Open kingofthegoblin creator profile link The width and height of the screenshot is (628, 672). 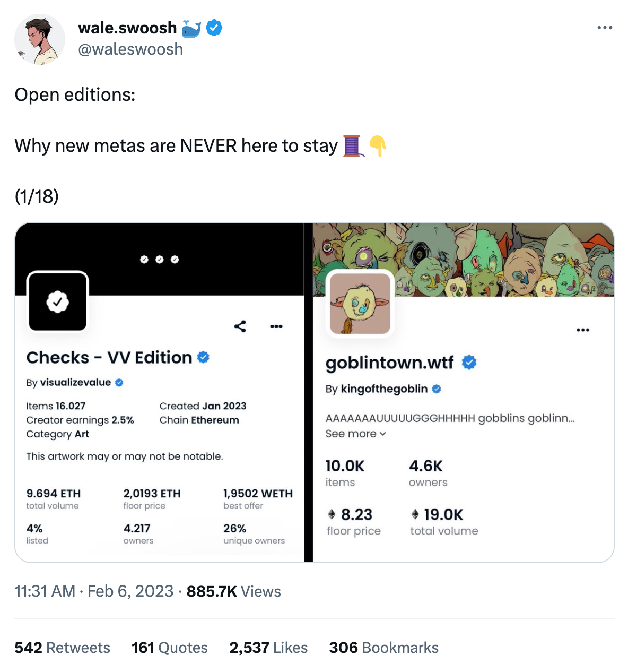[384, 389]
